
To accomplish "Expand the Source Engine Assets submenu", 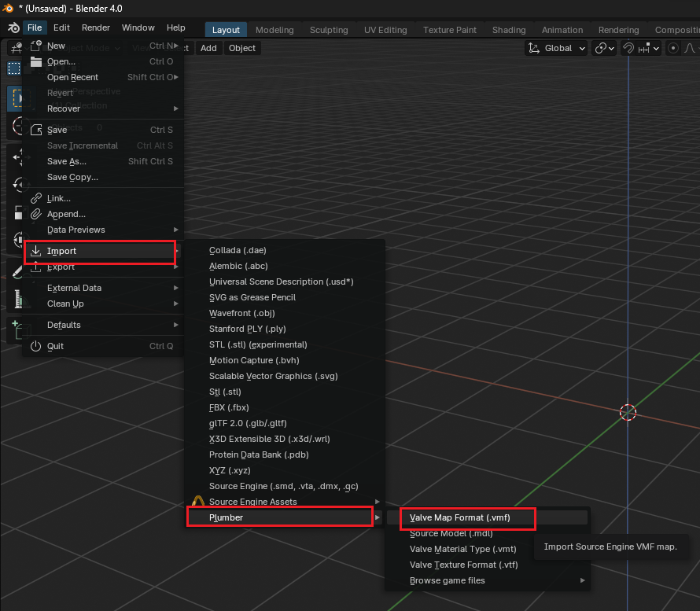I will (x=285, y=502).
